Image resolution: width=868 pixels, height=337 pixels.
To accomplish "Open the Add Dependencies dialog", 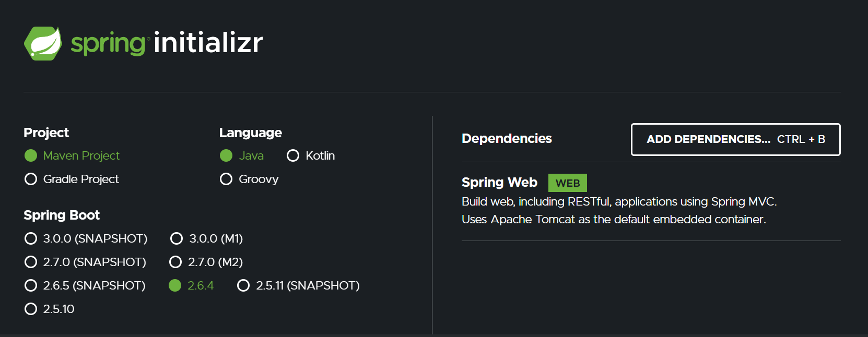I will pyautogui.click(x=736, y=139).
